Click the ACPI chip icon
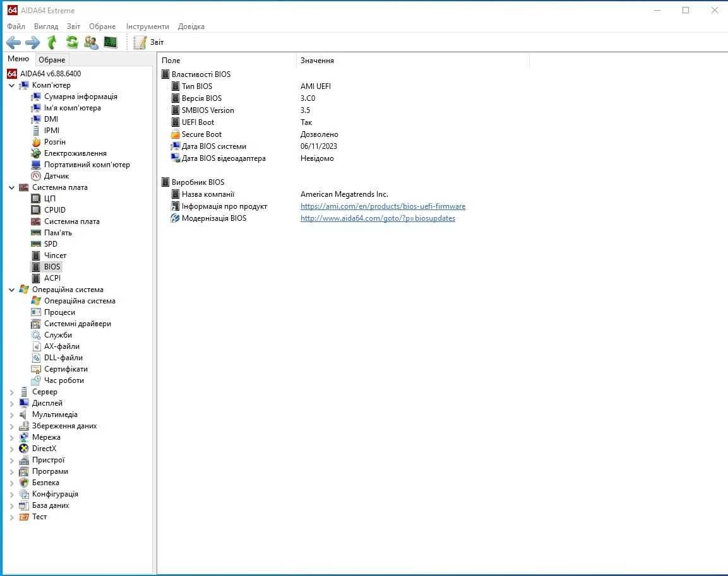728x576 pixels. click(36, 278)
